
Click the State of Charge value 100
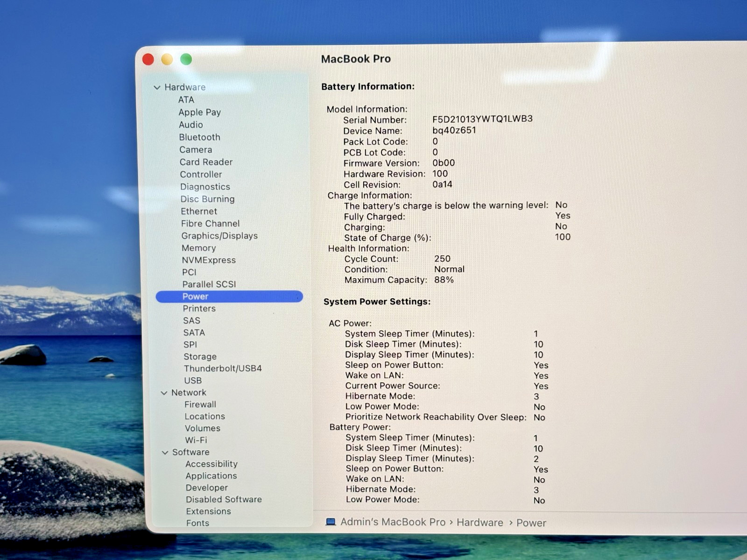pos(563,237)
